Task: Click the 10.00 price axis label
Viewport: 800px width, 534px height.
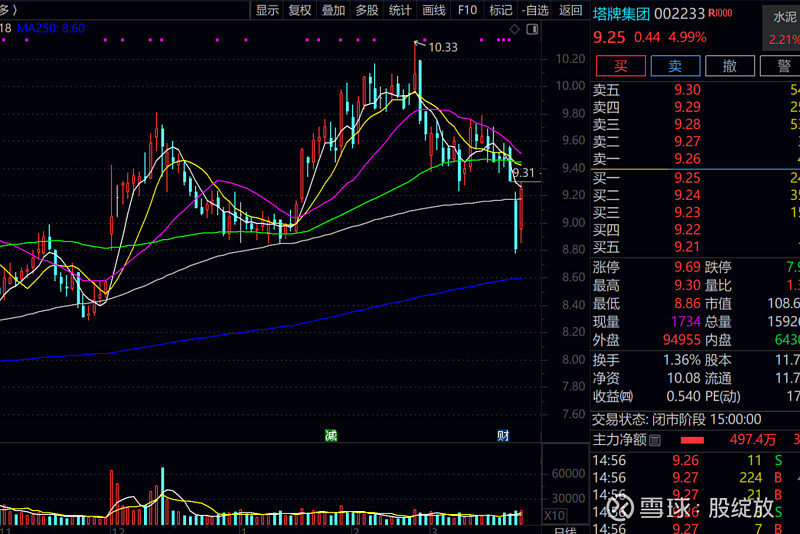Action: click(570, 86)
